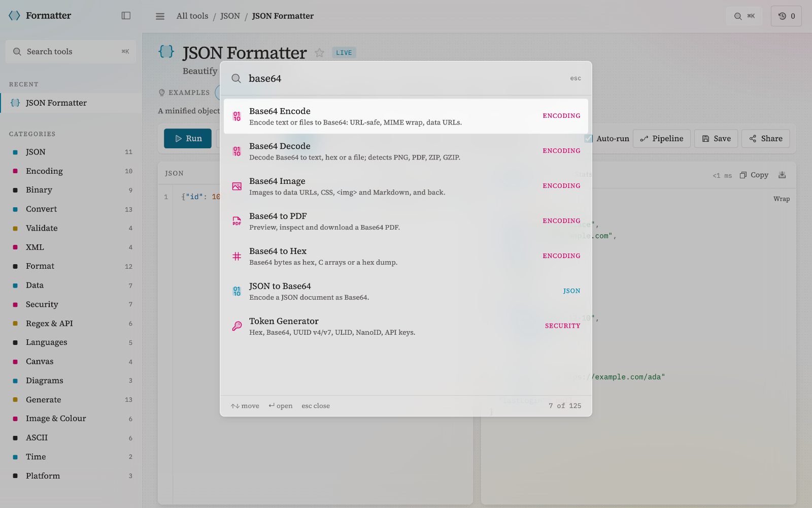Click the Base64 Encode binary icon
Screen dimensions: 812x508
pyautogui.click(x=237, y=116)
